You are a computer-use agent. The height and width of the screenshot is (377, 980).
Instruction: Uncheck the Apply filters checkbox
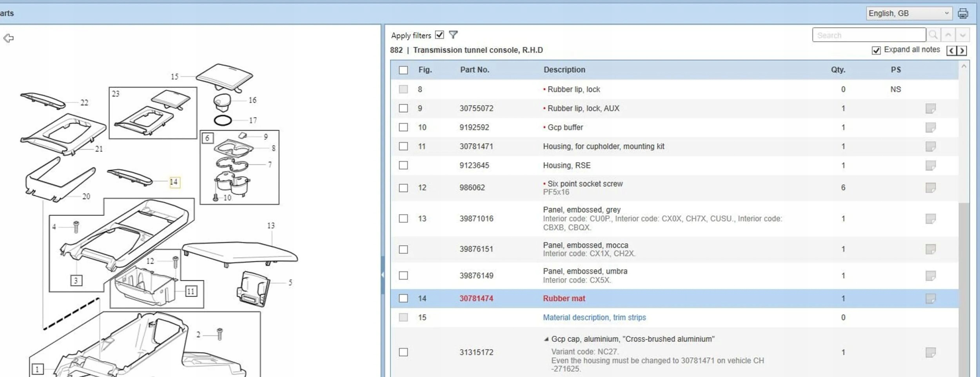[439, 35]
